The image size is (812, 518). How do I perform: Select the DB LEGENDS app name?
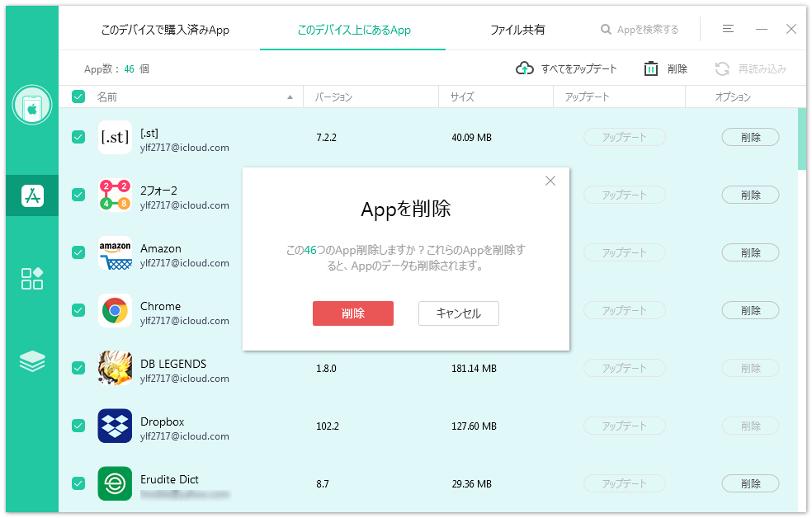173,364
